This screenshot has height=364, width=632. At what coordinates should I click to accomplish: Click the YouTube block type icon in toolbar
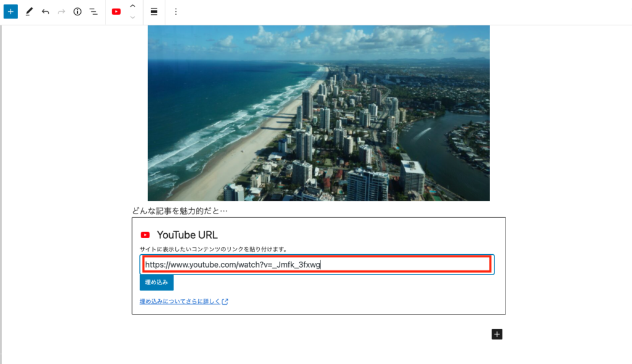[116, 12]
